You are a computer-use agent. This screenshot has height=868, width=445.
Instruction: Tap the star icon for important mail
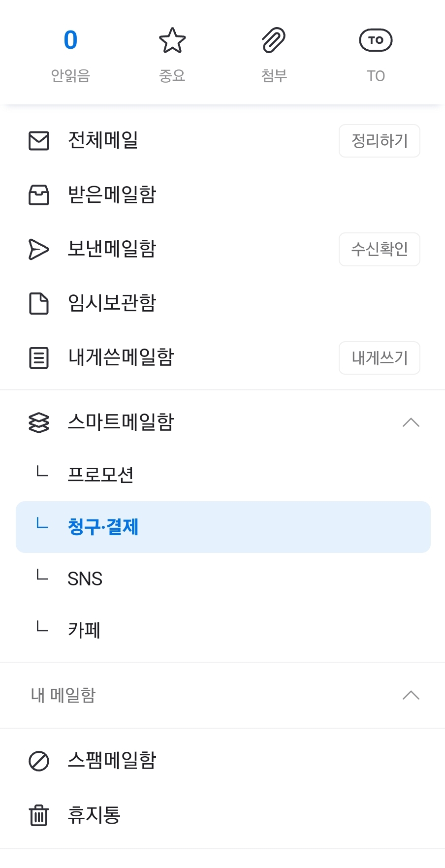(x=172, y=40)
